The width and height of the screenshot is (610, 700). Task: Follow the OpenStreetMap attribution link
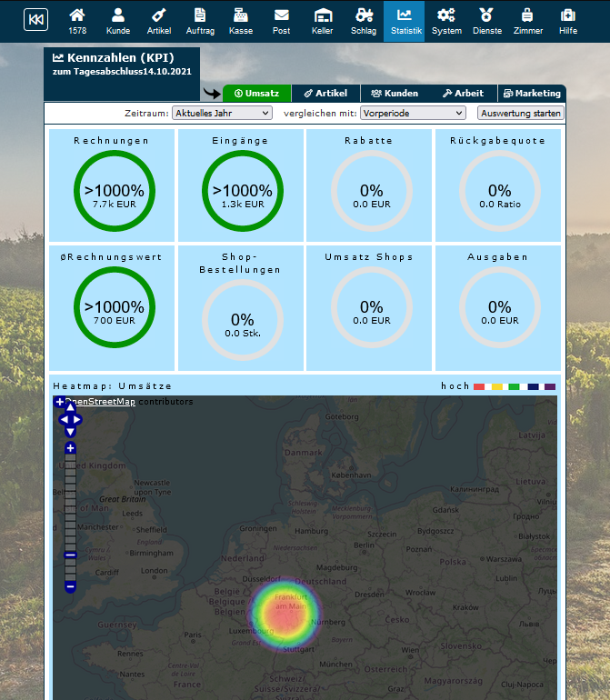99,401
